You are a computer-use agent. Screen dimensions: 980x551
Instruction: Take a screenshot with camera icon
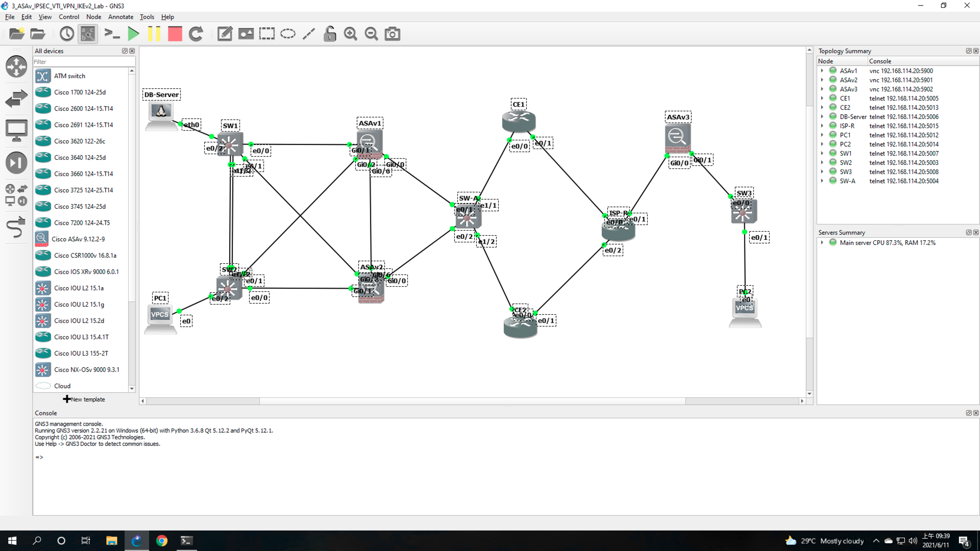click(x=393, y=34)
